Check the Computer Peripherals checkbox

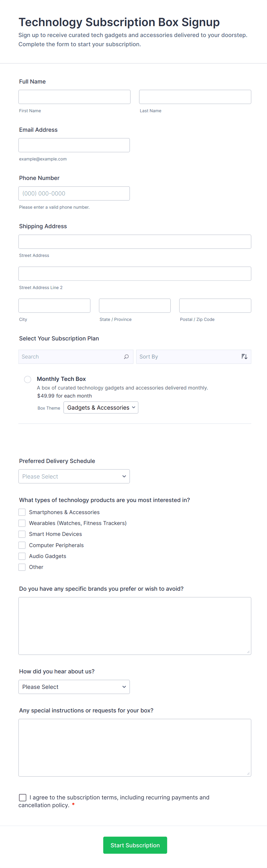[22, 545]
